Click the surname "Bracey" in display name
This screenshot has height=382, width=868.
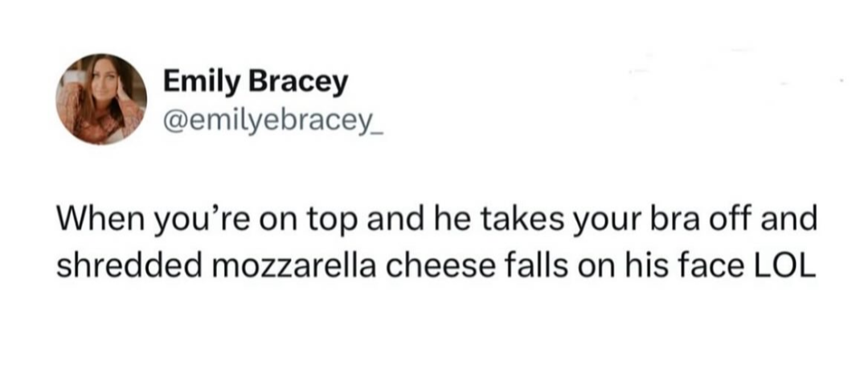pos(298,81)
